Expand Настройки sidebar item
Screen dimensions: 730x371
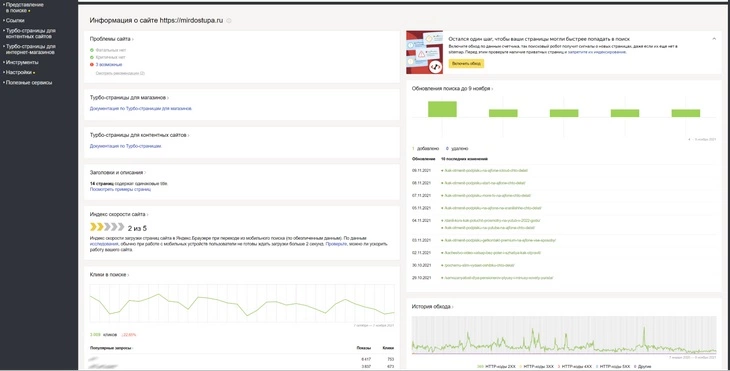click(19, 72)
